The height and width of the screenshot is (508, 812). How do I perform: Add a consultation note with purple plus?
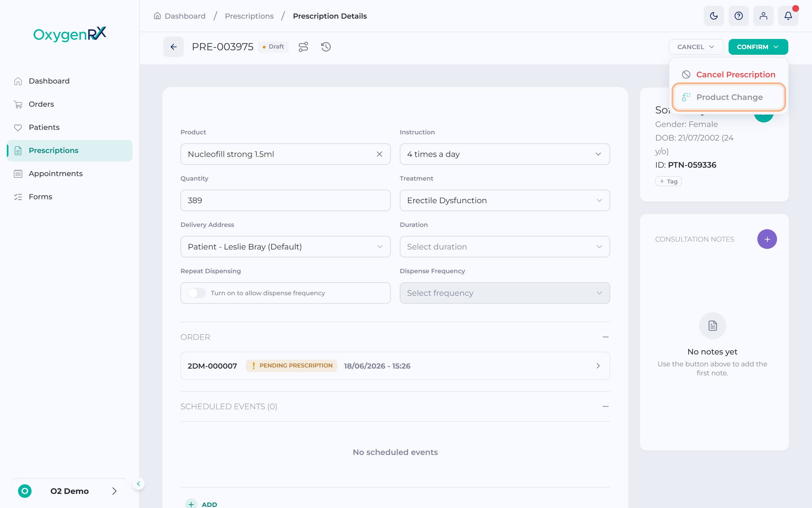click(x=767, y=239)
